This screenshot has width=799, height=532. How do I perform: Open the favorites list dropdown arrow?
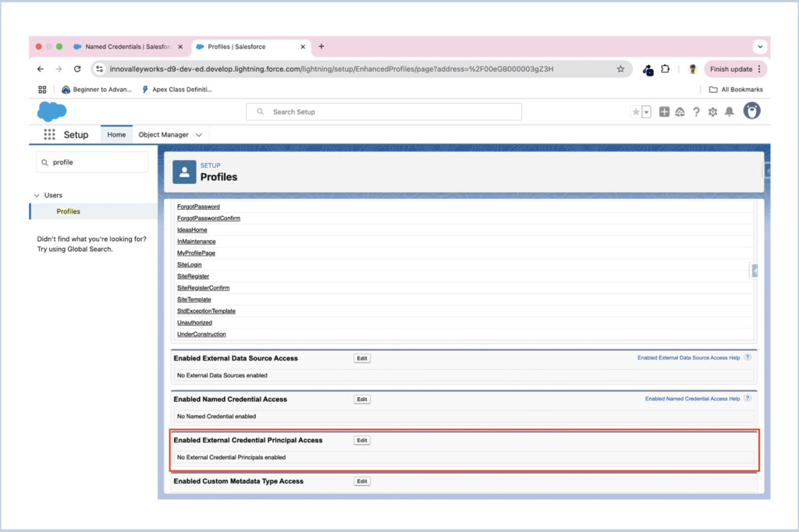coord(646,112)
